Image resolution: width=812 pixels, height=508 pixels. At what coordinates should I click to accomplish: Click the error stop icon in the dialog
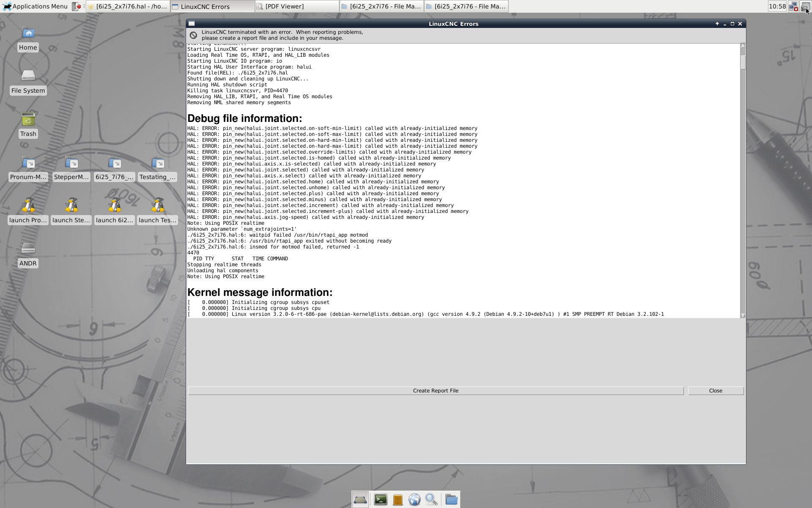coord(193,35)
